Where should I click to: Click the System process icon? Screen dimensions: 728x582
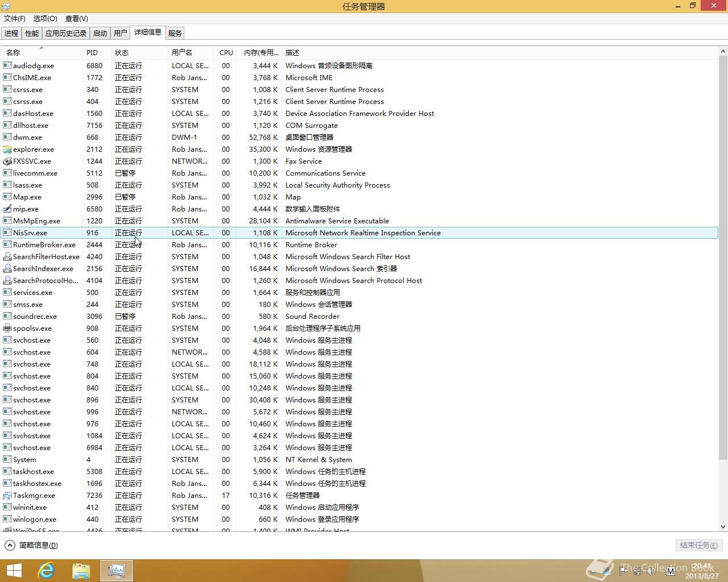pos(7,459)
